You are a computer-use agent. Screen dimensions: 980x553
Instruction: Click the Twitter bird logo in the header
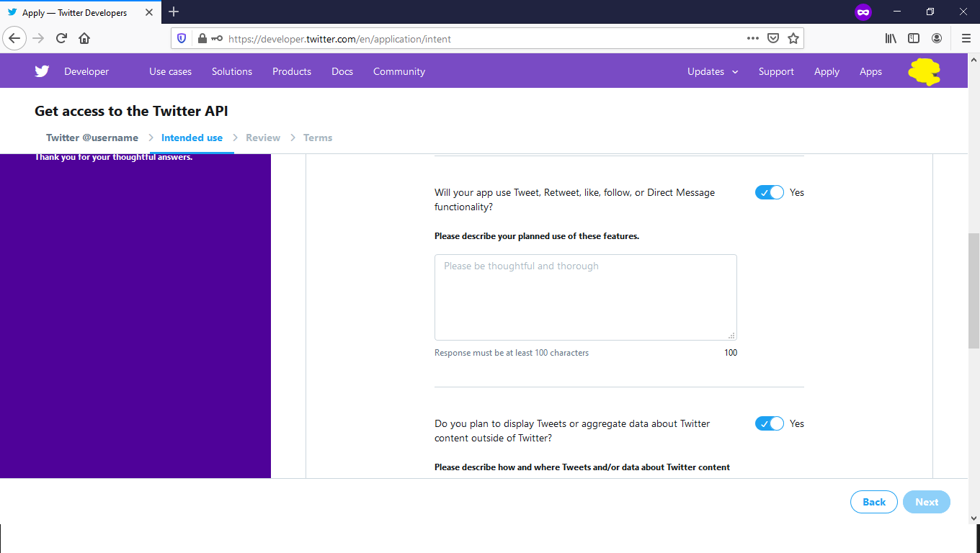tap(42, 71)
